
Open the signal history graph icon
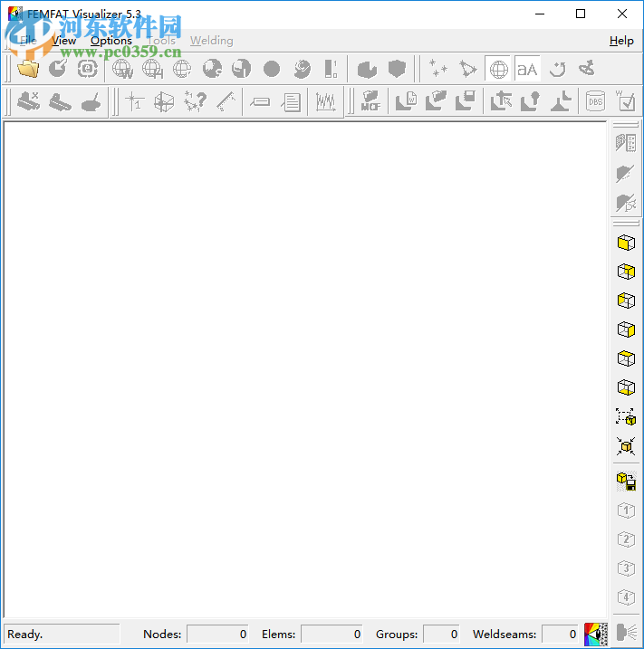point(325,101)
